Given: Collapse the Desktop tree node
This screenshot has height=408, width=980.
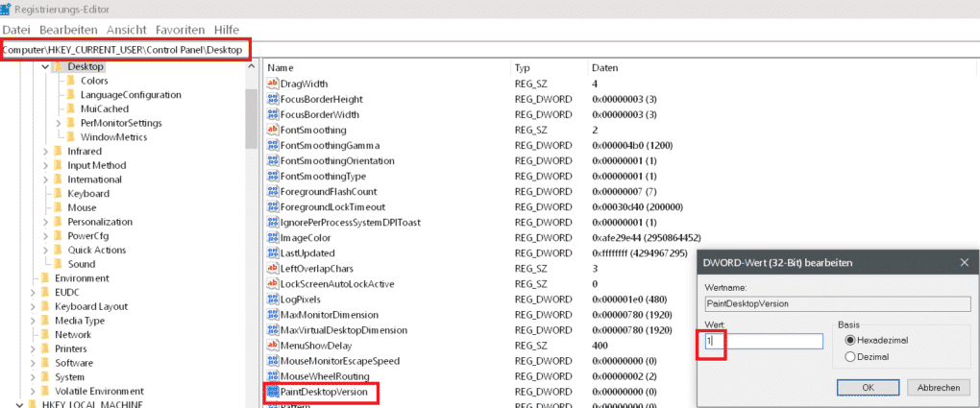Looking at the screenshot, I should point(45,67).
